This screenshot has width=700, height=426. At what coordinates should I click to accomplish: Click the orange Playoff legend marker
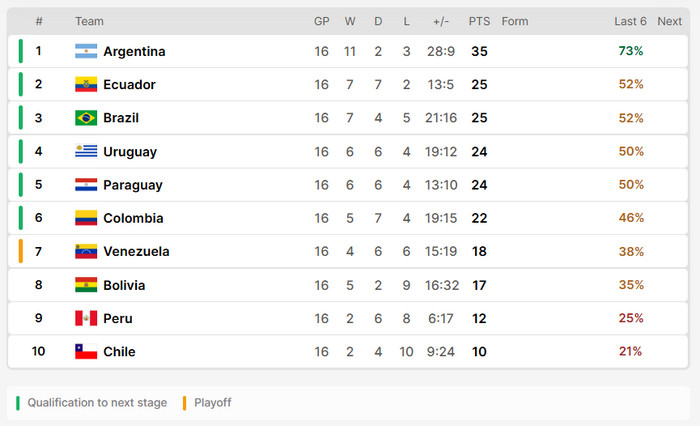pyautogui.click(x=184, y=403)
